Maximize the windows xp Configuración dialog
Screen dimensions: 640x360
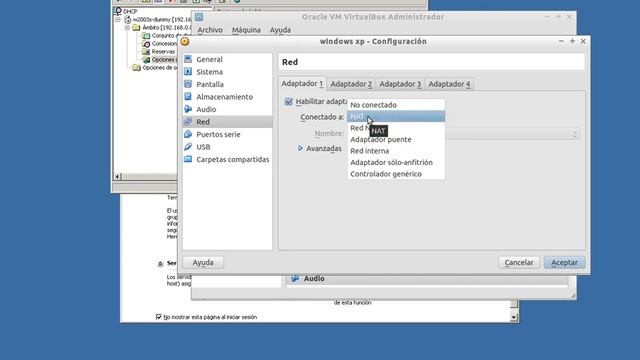coord(572,41)
